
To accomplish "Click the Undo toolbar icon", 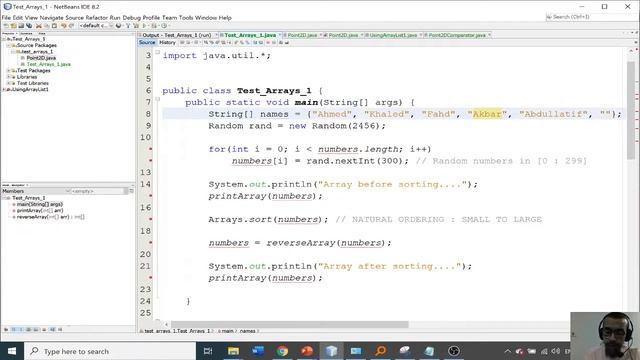I will [63, 26].
